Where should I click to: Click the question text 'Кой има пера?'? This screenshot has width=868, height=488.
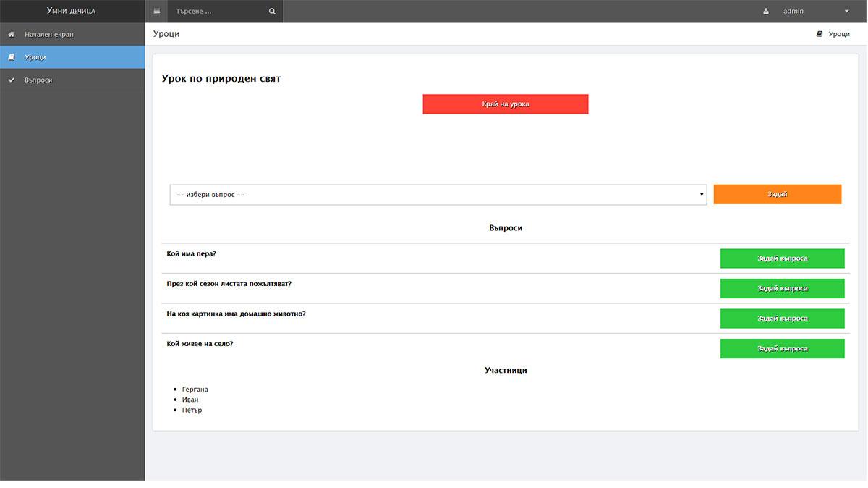(x=192, y=253)
